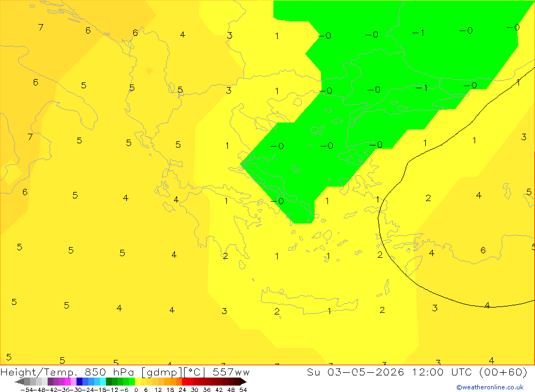The height and width of the screenshot is (392, 535).
Task: Pick the dark purple legend swatch above -42
Action: (50, 381)
